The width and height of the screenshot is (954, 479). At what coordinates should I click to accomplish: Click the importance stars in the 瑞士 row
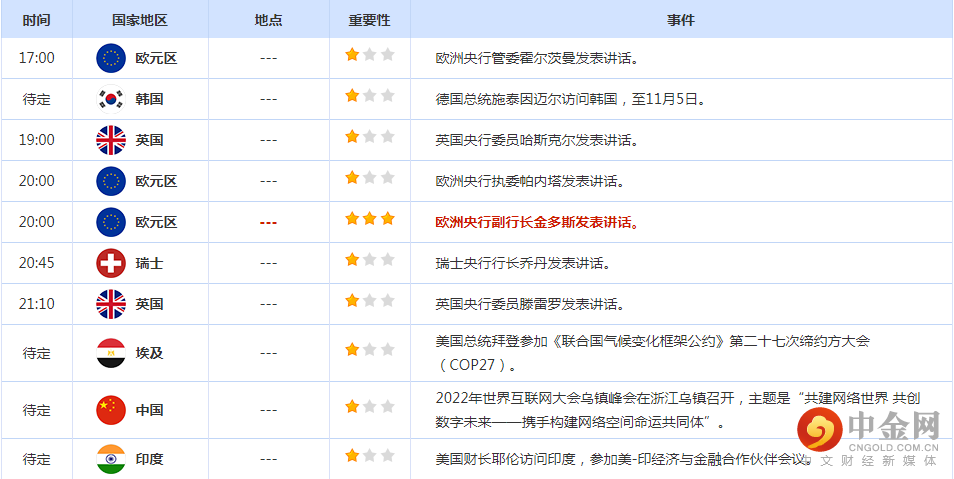point(370,259)
